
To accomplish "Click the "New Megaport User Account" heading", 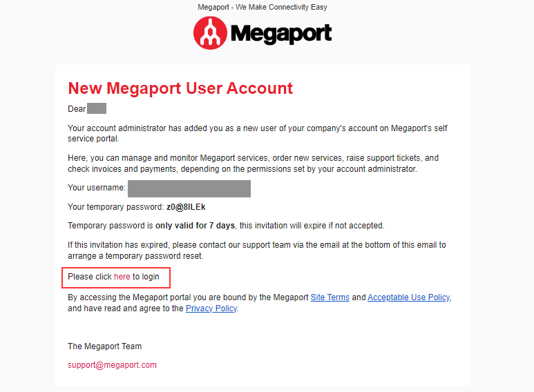I will point(180,88).
